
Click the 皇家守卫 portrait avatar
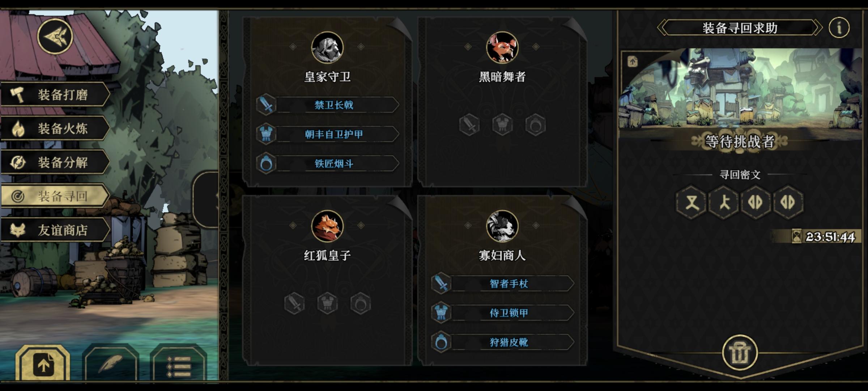[x=327, y=47]
